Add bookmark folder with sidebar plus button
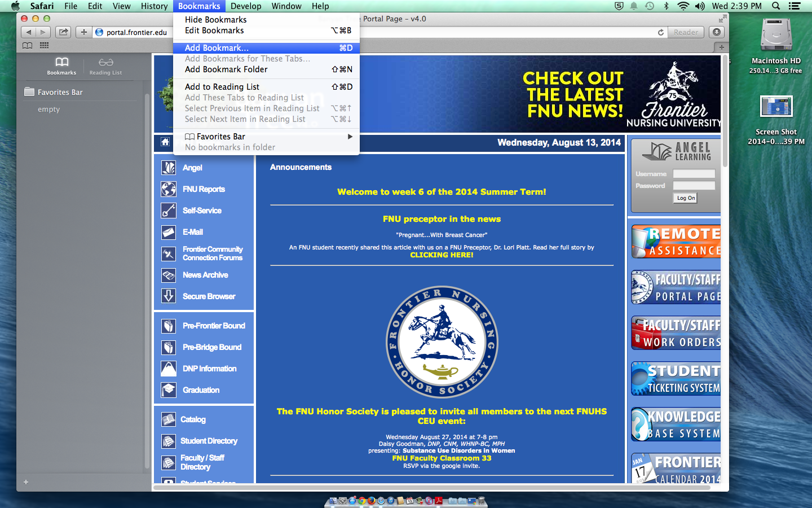This screenshot has height=508, width=812. point(26,482)
